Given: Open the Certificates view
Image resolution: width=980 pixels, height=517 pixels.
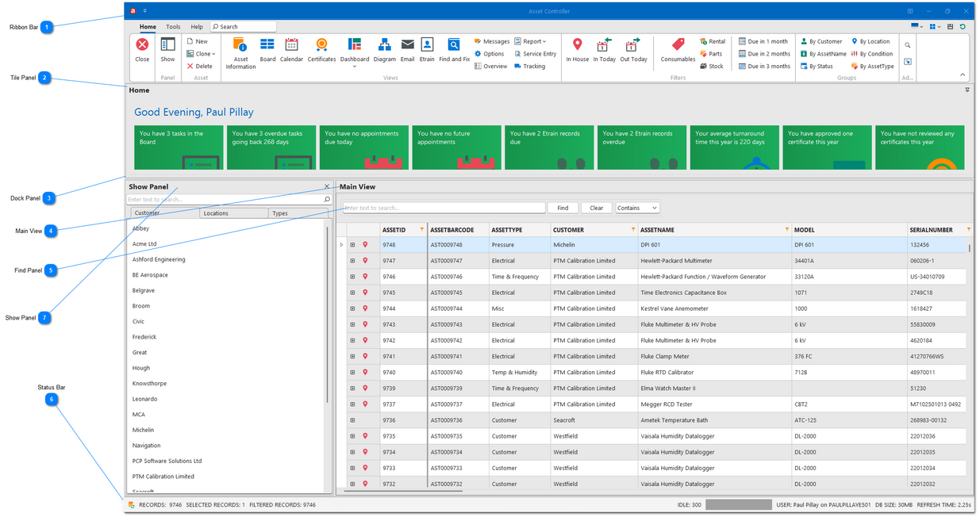Looking at the screenshot, I should coord(321,50).
